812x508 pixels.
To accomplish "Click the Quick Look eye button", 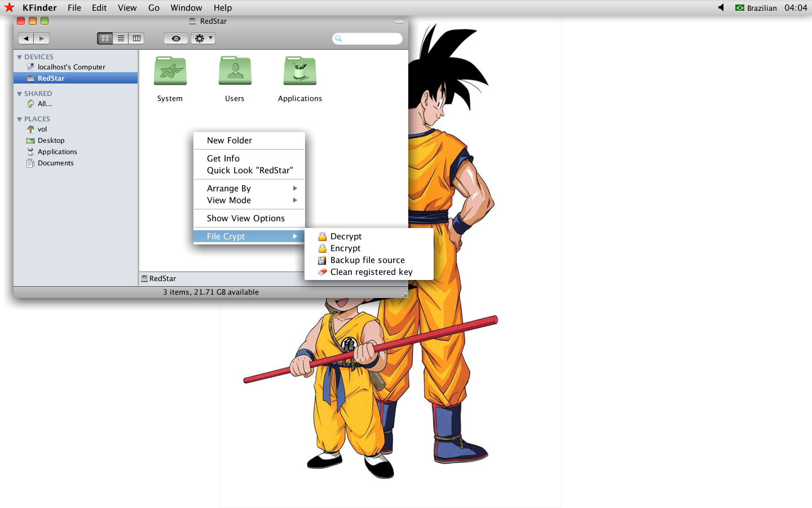I will pos(176,38).
